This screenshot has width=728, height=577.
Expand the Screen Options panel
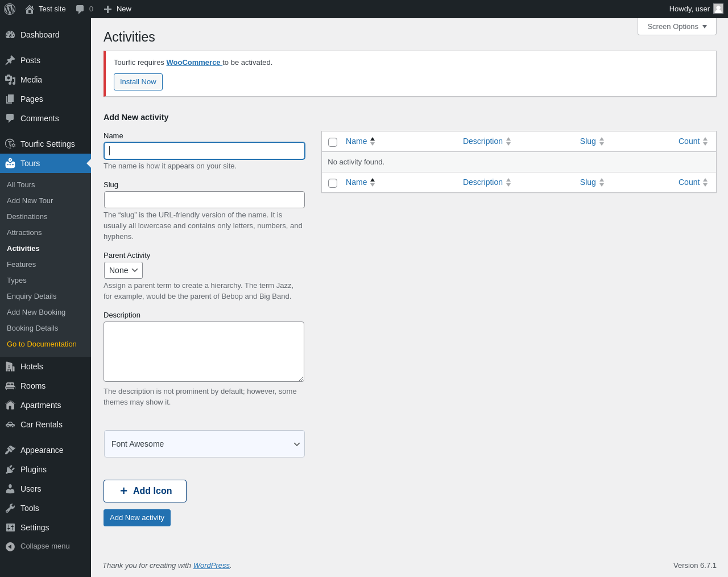point(677,27)
